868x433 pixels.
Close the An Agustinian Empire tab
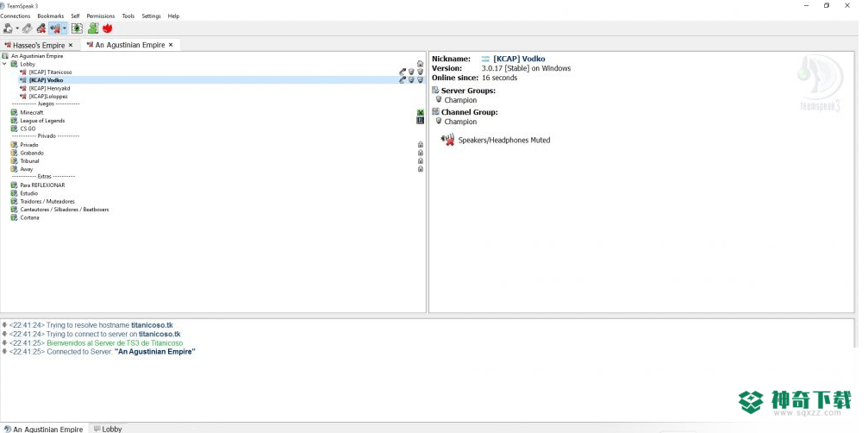click(x=171, y=45)
